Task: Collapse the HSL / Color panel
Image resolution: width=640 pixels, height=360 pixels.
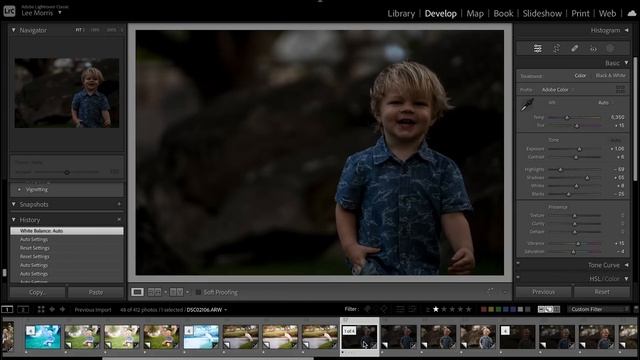Action: click(x=627, y=279)
